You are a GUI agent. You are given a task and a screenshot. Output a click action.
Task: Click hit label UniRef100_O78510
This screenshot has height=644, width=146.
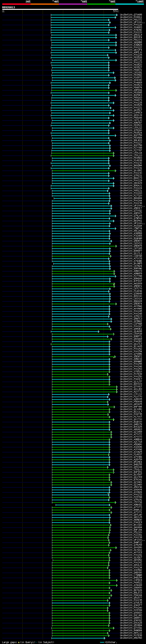(131, 372)
